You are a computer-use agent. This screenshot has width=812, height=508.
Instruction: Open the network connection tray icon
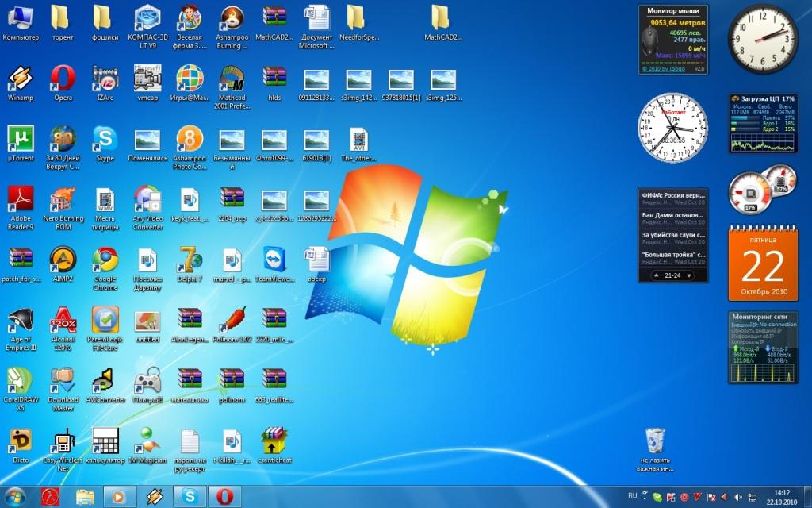tap(753, 498)
